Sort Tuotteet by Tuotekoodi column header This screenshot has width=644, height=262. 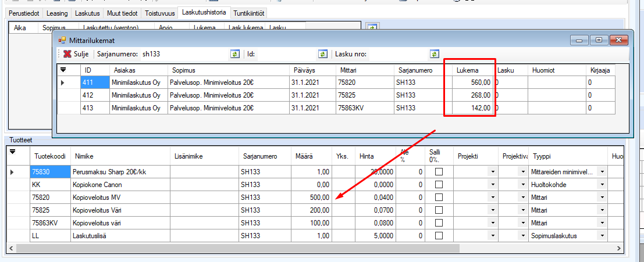pyautogui.click(x=50, y=156)
